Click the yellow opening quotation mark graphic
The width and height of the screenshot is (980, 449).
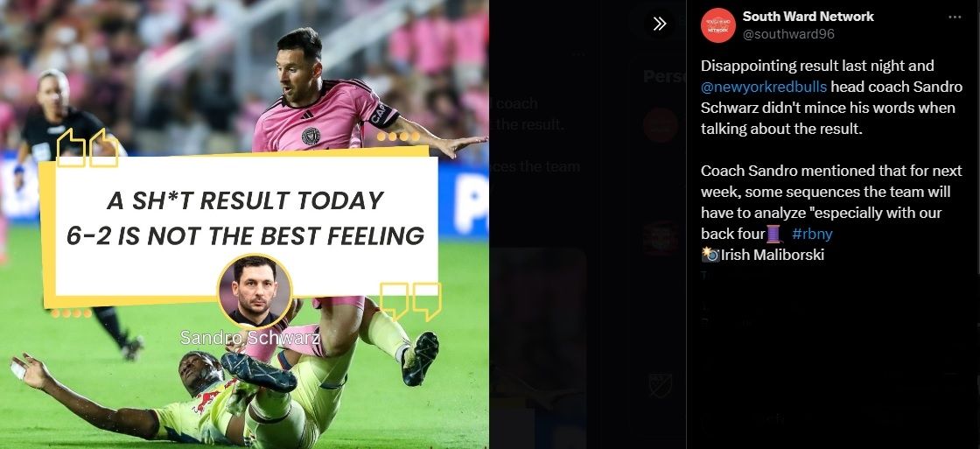(87, 148)
